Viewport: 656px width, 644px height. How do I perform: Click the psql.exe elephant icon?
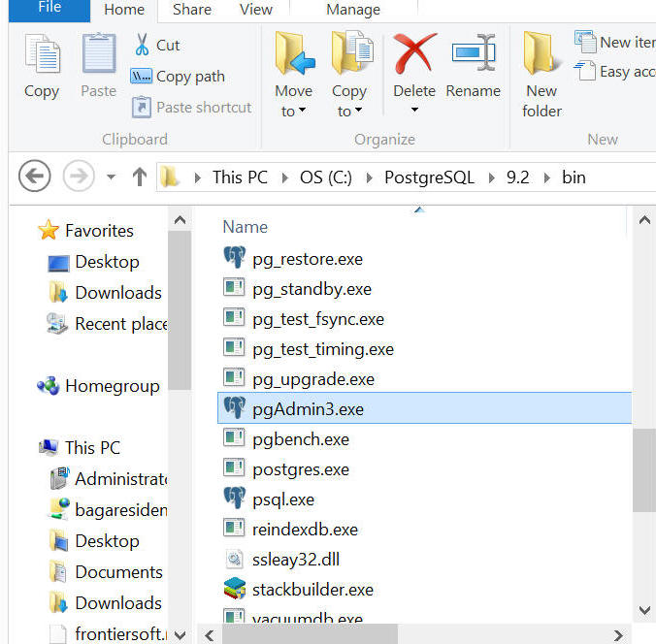point(234,499)
